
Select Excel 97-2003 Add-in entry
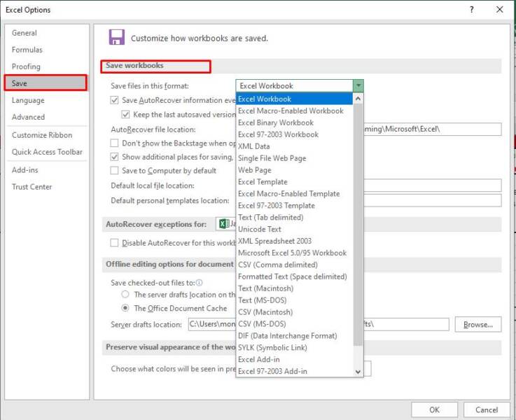[295, 371]
